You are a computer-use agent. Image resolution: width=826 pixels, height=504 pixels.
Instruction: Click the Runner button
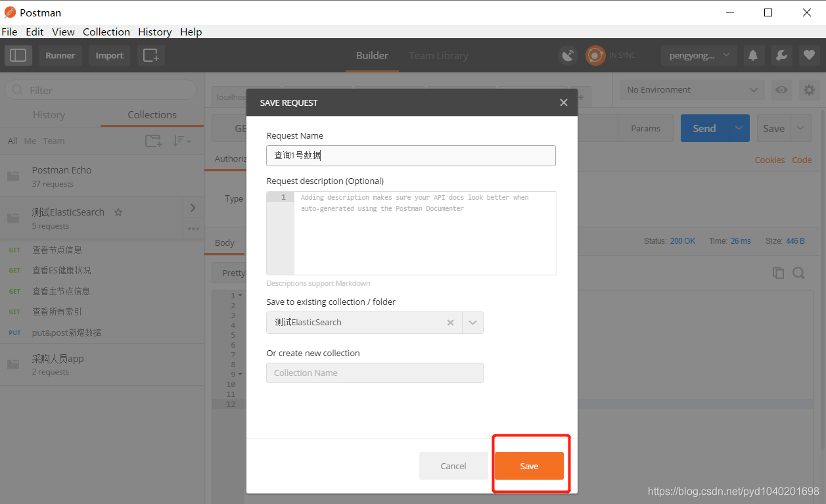pyautogui.click(x=60, y=56)
